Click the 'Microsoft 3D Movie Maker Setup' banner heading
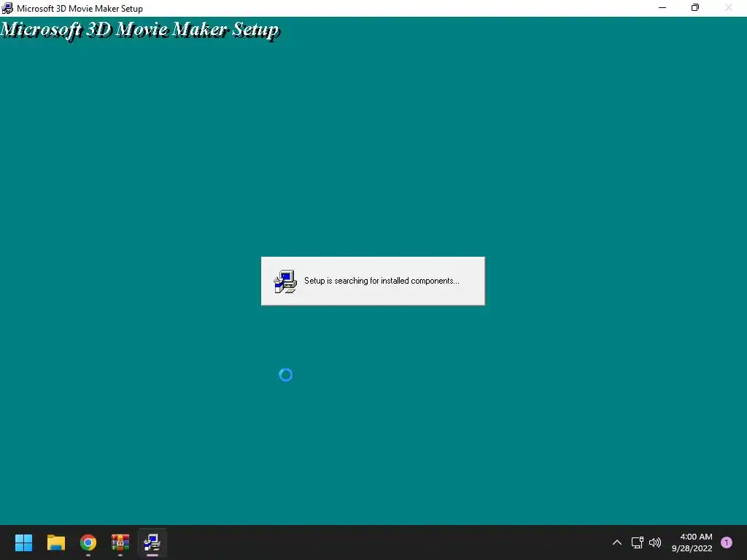The height and width of the screenshot is (560, 747). point(139,30)
